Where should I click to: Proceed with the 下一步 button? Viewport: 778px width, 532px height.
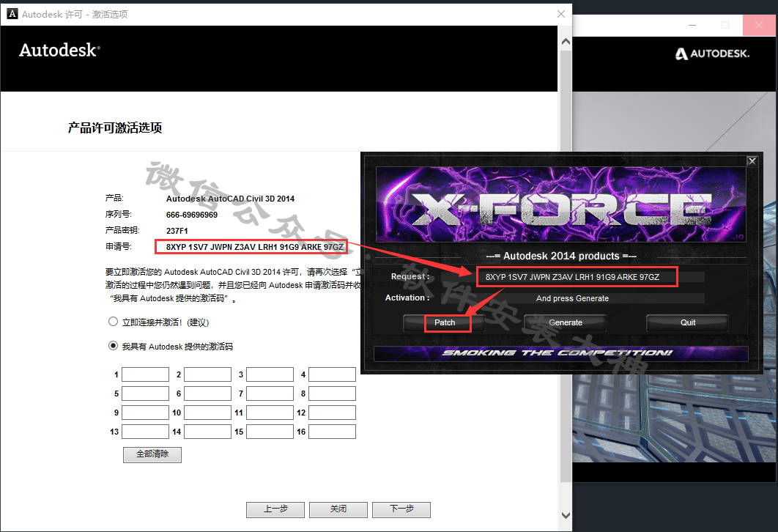coord(401,509)
